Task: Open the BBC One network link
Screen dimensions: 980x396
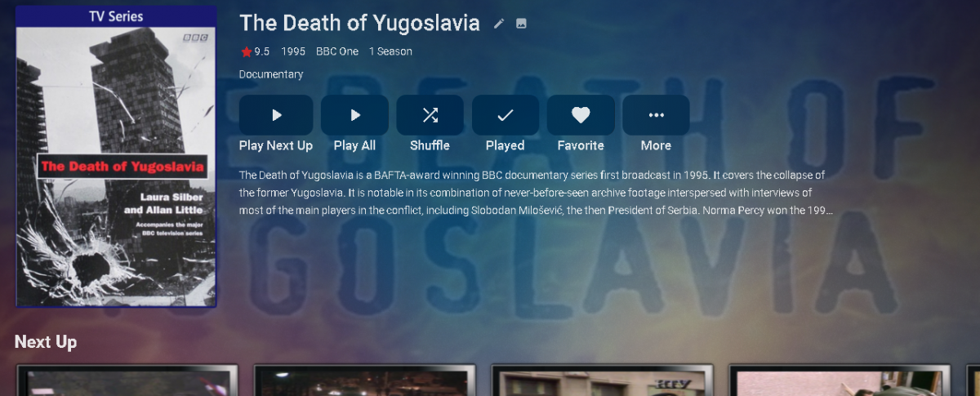Action: [x=337, y=51]
